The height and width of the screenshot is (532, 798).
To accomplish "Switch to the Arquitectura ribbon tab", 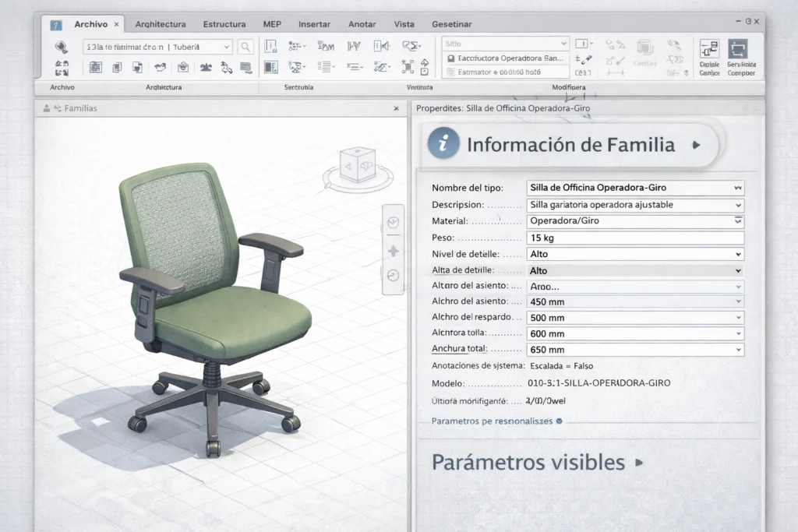I will click(x=160, y=24).
